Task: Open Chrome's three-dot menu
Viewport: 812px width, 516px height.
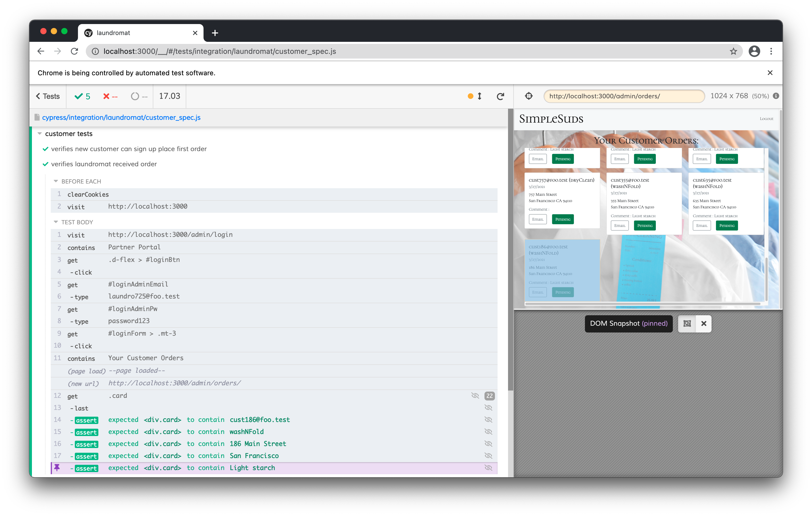Action: pos(771,51)
